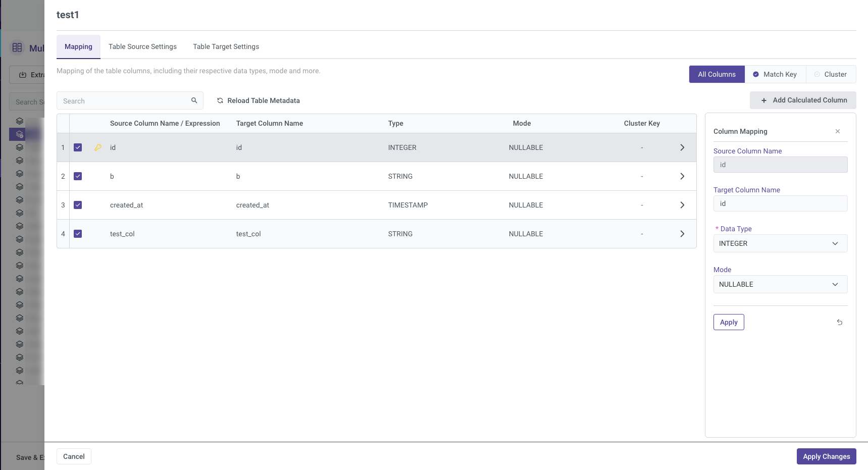Select the Match Key filter
Screen dimensions: 868x470
(775, 74)
